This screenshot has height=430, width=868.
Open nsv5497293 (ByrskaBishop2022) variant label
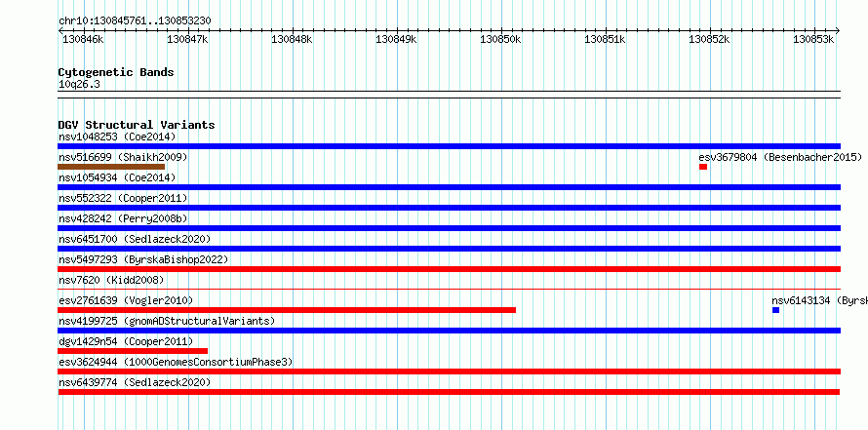coord(143,259)
